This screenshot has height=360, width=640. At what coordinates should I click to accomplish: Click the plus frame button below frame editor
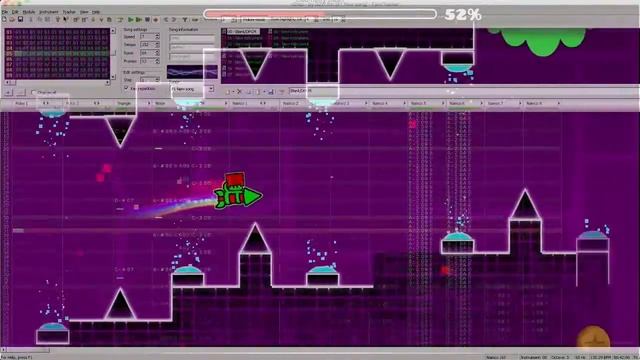(x=9, y=93)
